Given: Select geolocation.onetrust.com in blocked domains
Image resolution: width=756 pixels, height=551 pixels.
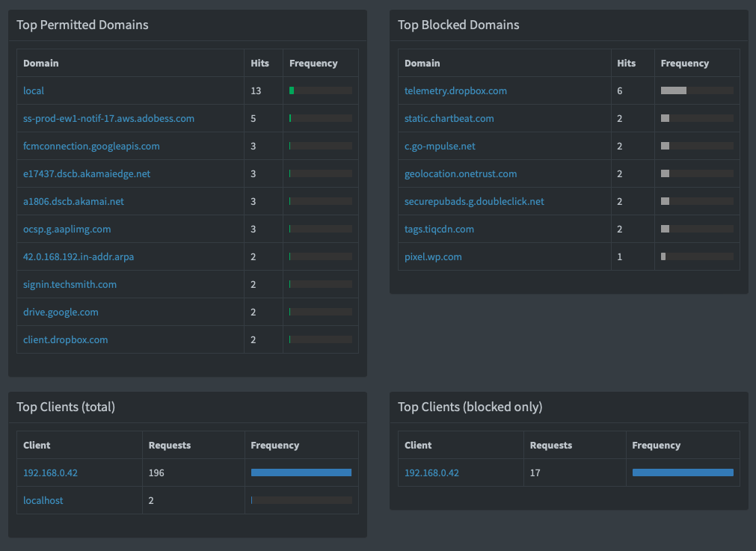Looking at the screenshot, I should [461, 173].
